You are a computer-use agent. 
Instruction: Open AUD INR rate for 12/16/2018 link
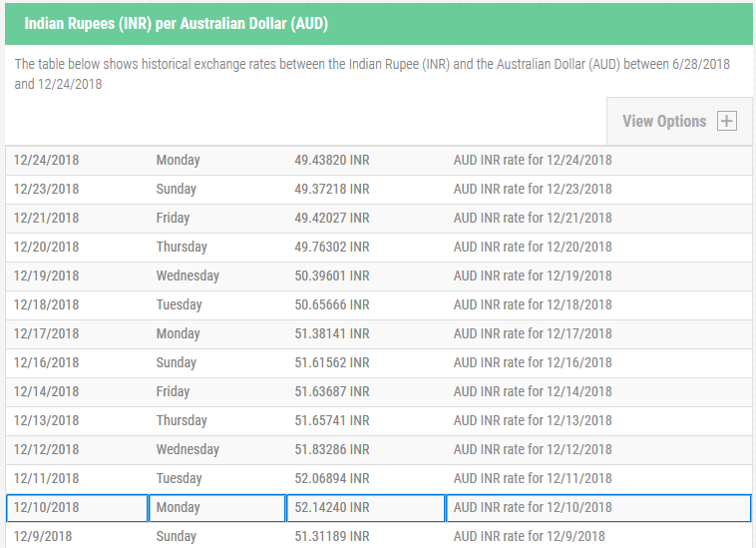pos(533,362)
